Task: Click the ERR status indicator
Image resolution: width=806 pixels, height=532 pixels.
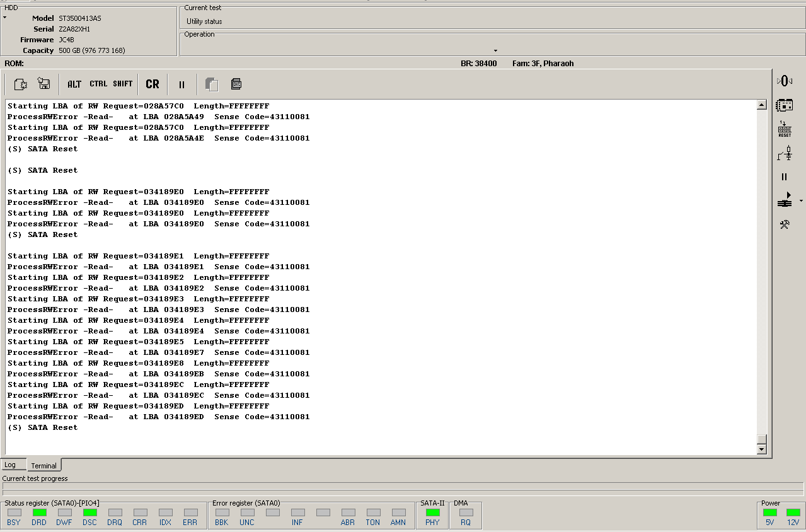Action: [190, 513]
